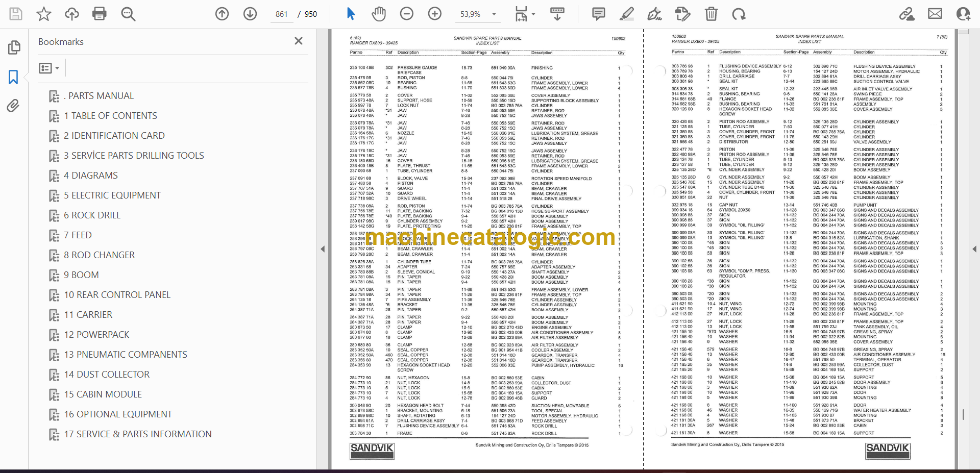Viewport: 980px width, 473px height.
Task: Open the account sign-in icon
Action: pos(963,14)
